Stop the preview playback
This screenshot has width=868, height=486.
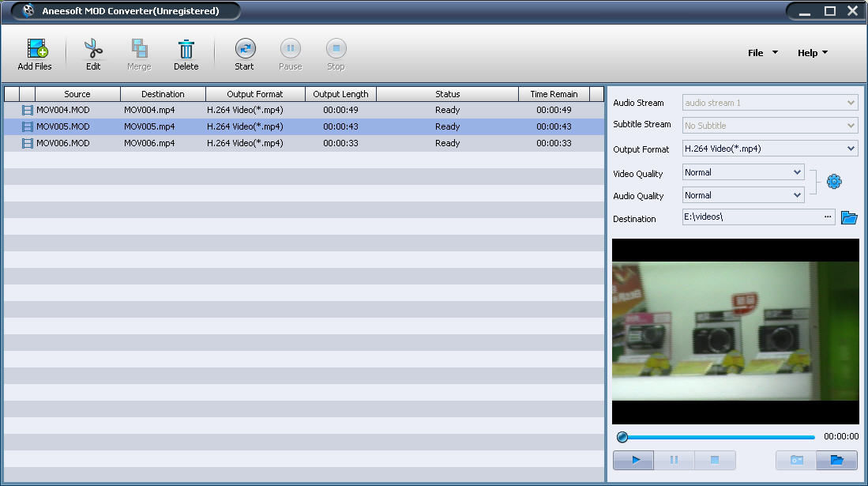[715, 460]
